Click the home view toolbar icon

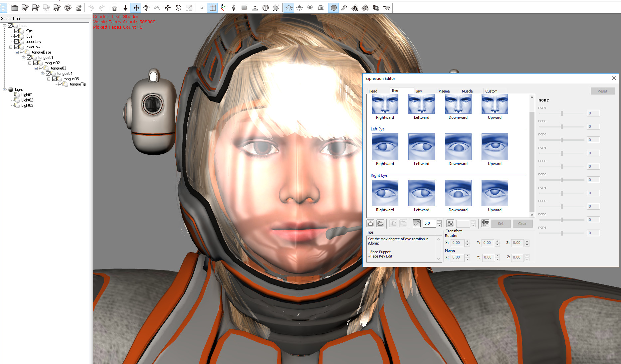pos(114,8)
